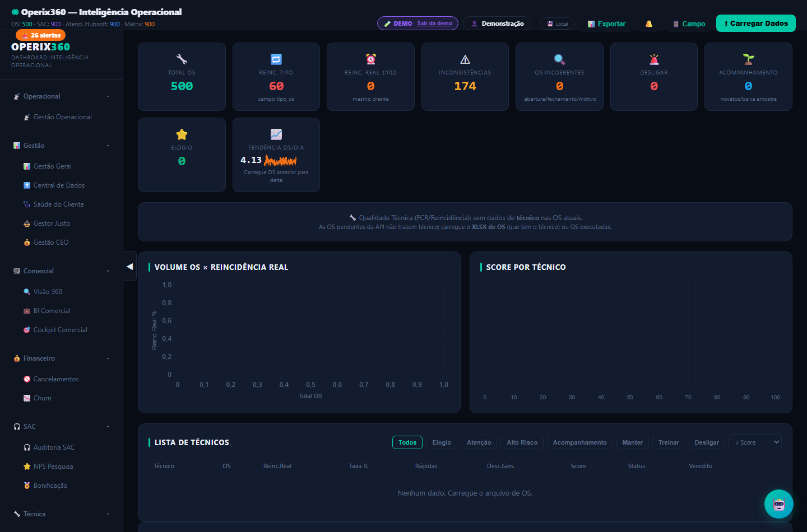
Task: Filter technicians by Acompanhamento
Action: [x=579, y=442]
